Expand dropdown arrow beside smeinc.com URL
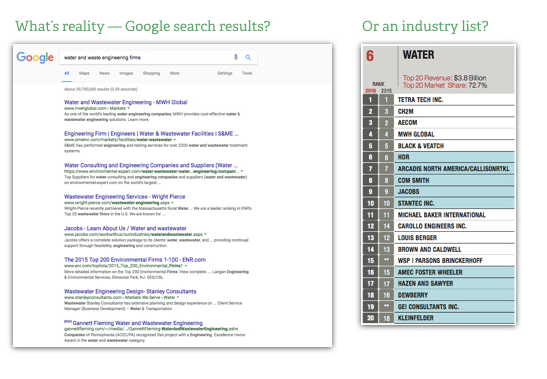547x379 pixels. pyautogui.click(x=175, y=140)
